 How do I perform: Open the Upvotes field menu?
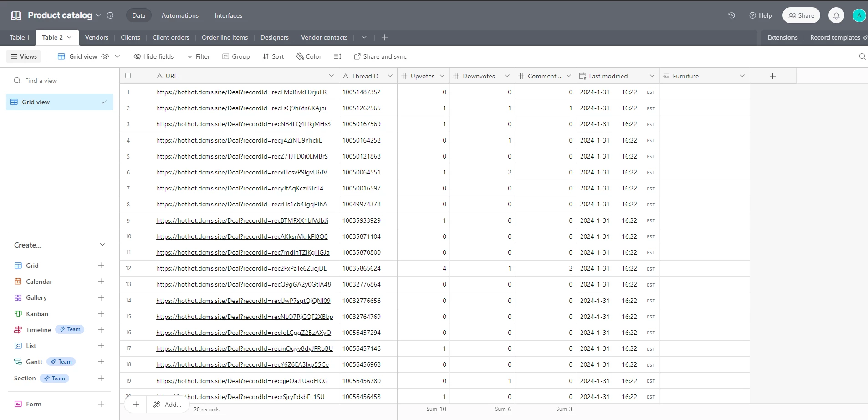click(x=442, y=76)
